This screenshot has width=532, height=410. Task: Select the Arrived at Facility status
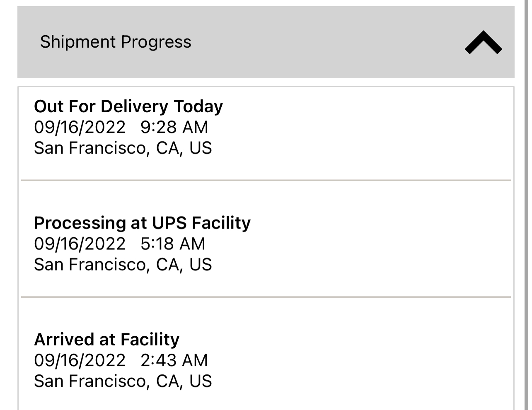106,340
